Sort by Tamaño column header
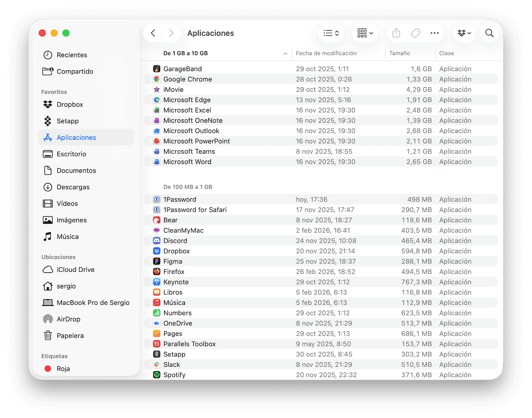This screenshot has width=532, height=418. point(400,53)
